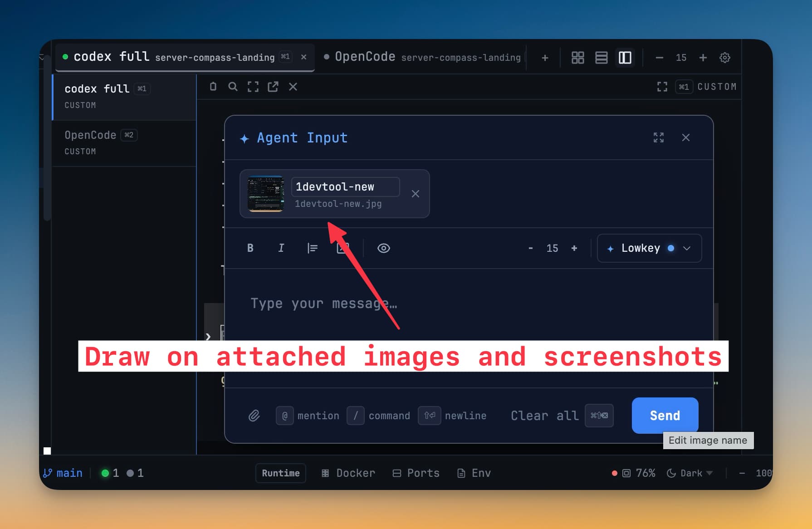
Task: Open settings gear in top bar
Action: pyautogui.click(x=724, y=58)
